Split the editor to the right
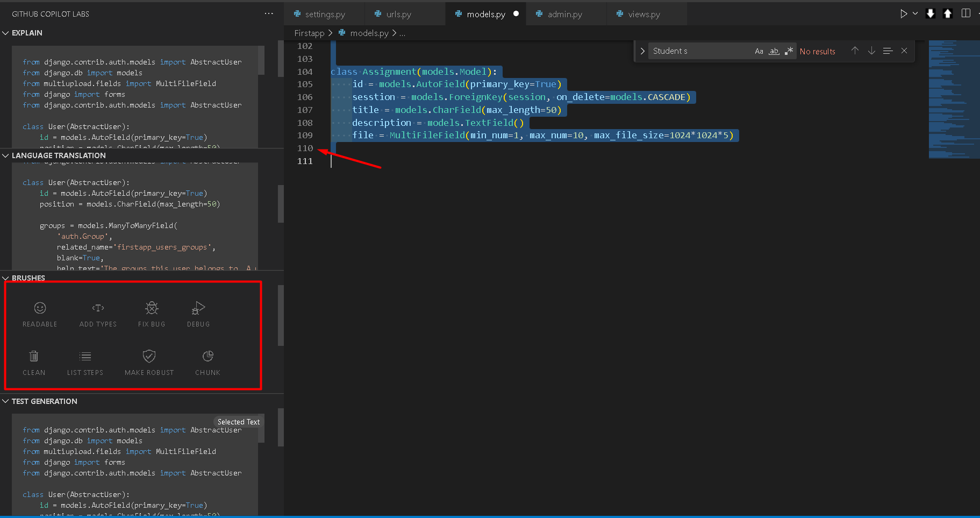 pos(966,14)
